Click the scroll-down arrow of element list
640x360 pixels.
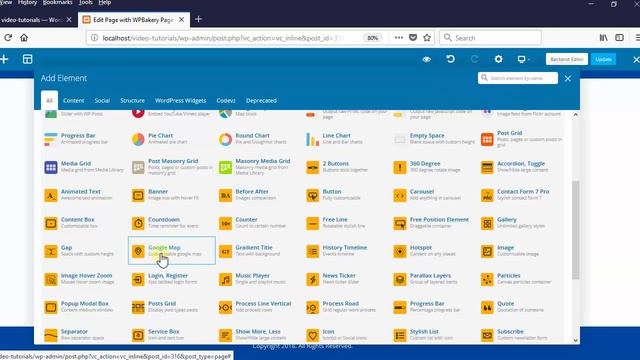click(576, 340)
